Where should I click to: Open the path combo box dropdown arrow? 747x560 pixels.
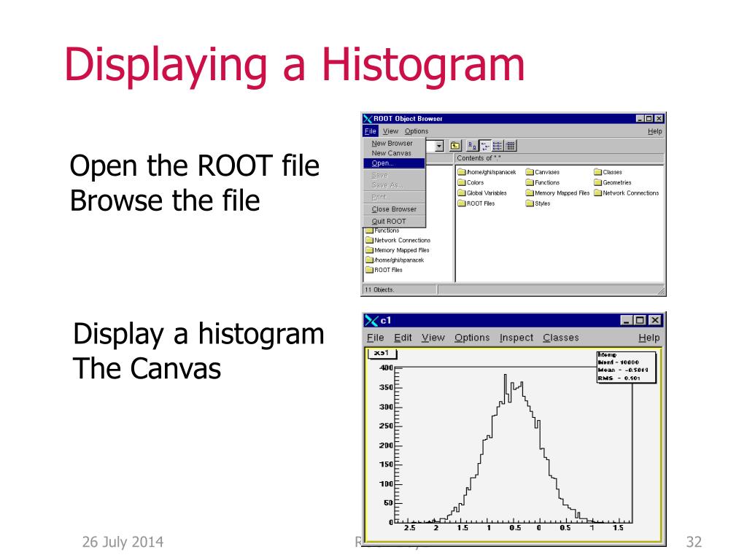[439, 146]
